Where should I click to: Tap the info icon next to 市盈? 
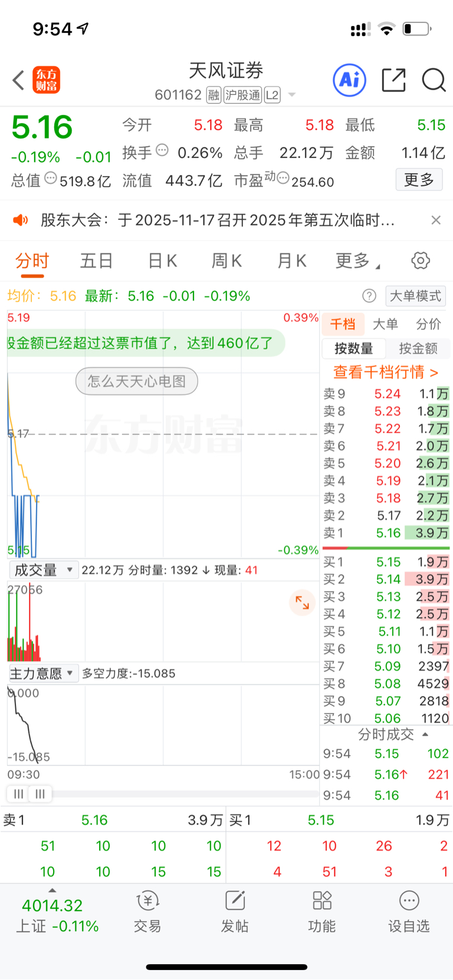283,178
